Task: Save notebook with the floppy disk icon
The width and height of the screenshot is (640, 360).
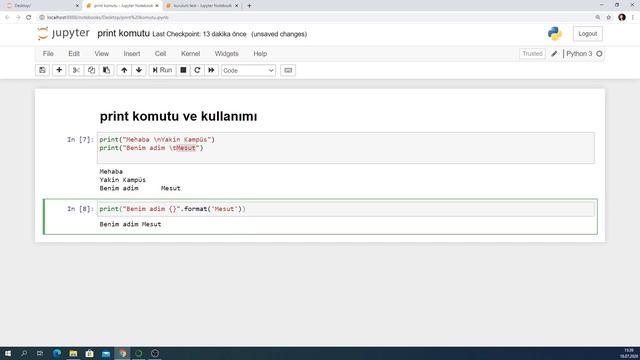Action: 42,70
